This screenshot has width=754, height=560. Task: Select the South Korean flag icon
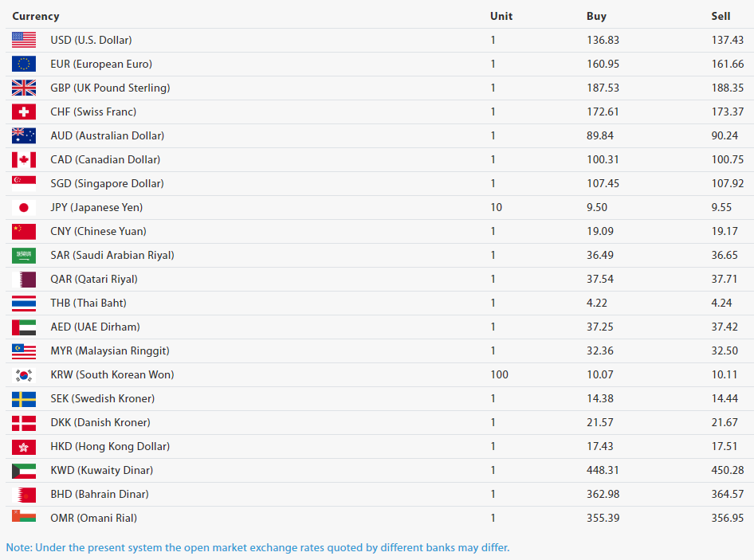pos(24,375)
